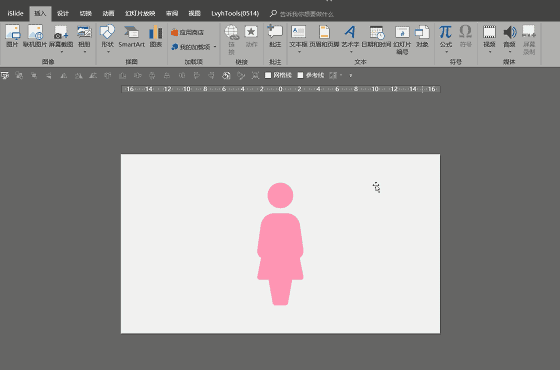
Task: Switch to the 审阅 Review tab
Action: click(172, 14)
